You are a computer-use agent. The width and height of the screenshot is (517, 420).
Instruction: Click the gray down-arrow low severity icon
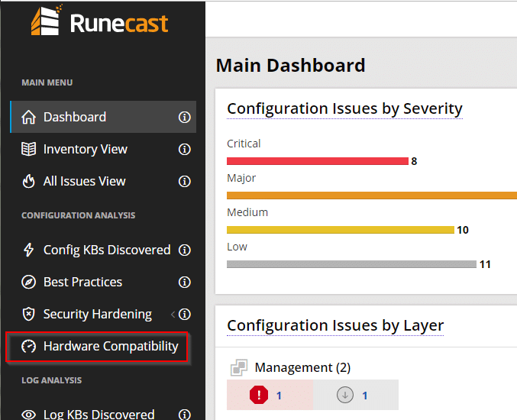345,395
